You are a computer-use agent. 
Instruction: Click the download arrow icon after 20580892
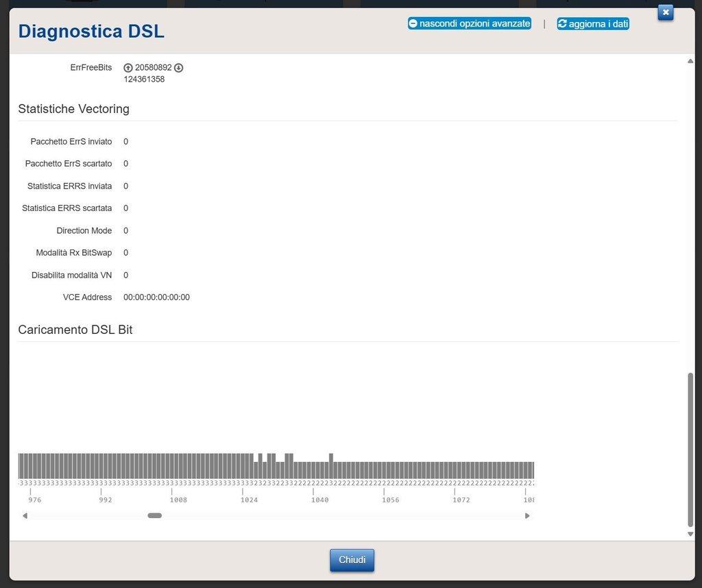(x=179, y=68)
